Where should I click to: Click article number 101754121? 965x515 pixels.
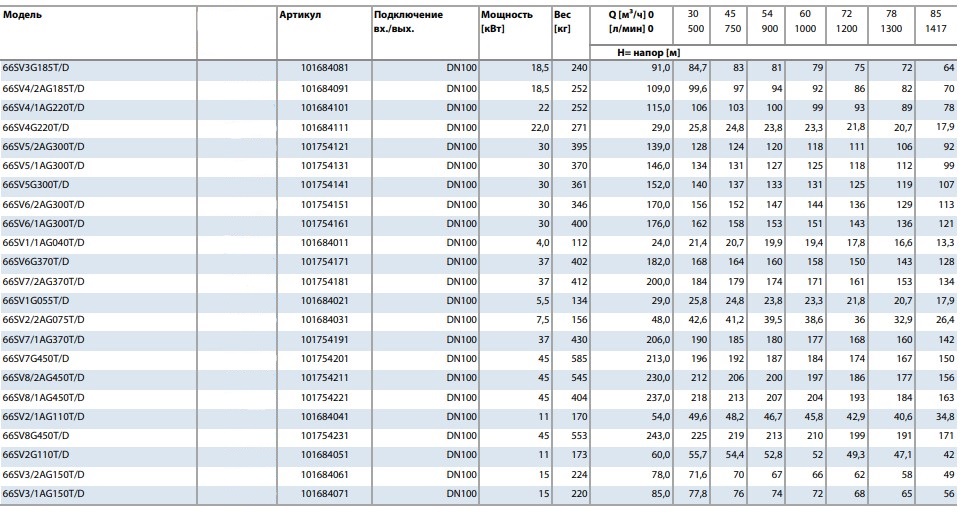[x=325, y=146]
